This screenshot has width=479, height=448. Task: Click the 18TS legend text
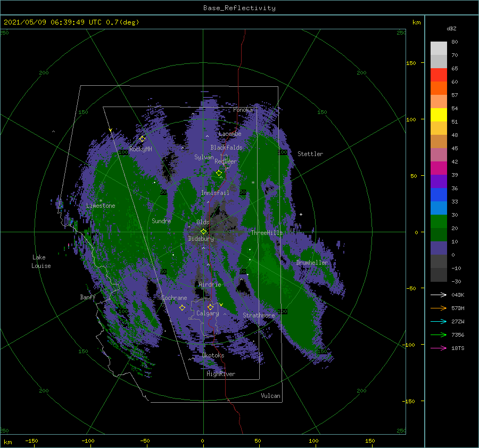458,348
